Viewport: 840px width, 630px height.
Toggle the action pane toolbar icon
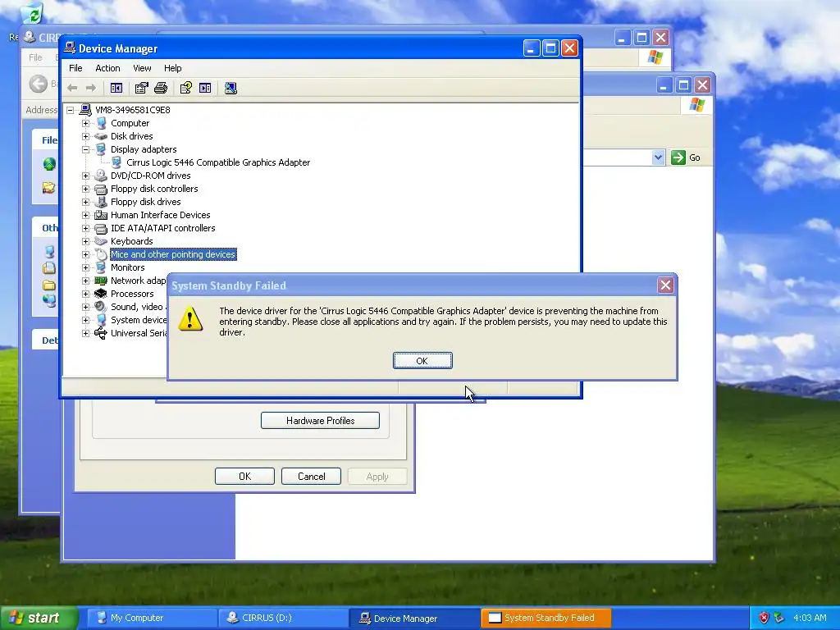click(205, 88)
